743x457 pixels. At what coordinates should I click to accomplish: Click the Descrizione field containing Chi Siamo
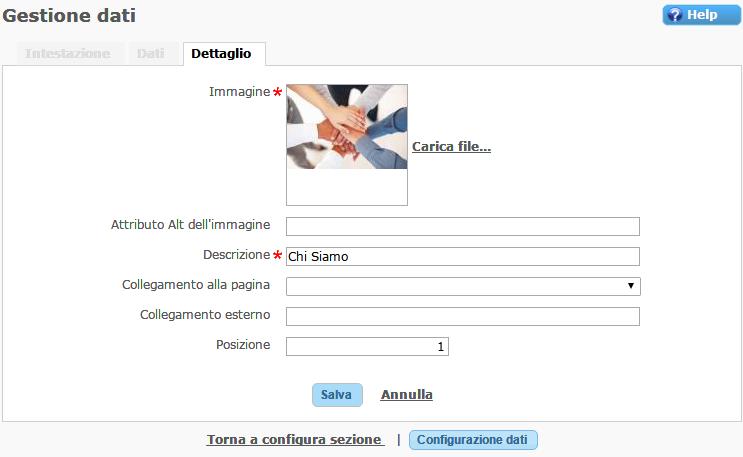pos(462,256)
